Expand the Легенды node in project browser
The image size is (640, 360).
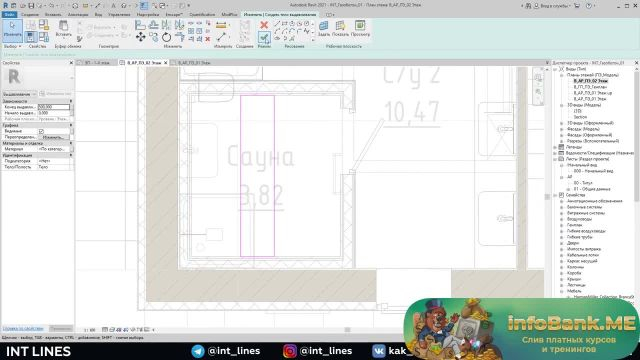pos(555,147)
